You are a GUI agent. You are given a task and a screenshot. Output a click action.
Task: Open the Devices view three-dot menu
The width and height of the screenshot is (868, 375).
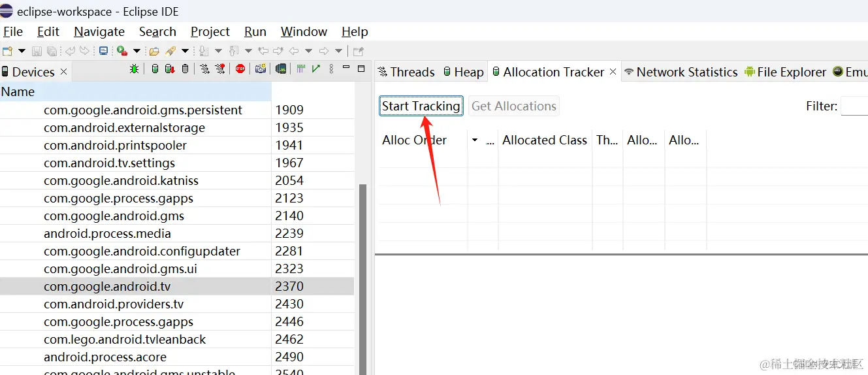tap(331, 69)
